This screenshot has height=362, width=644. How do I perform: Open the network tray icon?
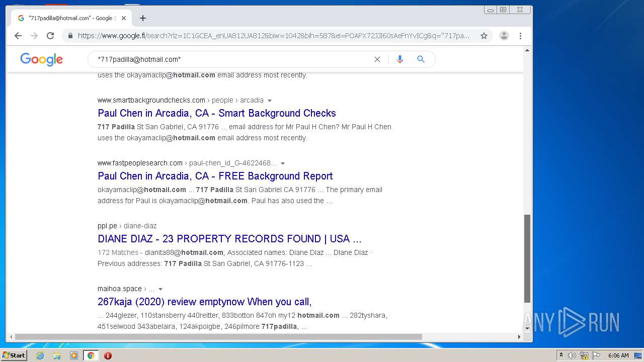[x=584, y=355]
